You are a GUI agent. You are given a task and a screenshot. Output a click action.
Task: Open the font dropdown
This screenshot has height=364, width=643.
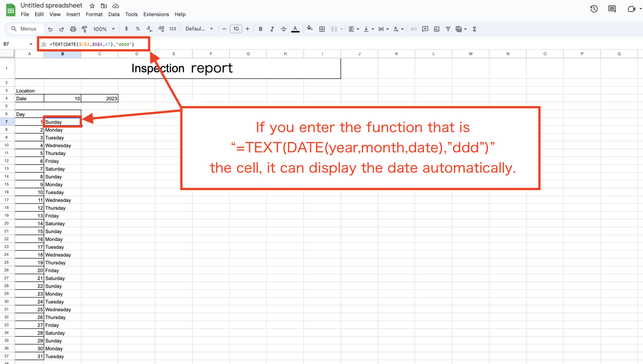point(199,29)
